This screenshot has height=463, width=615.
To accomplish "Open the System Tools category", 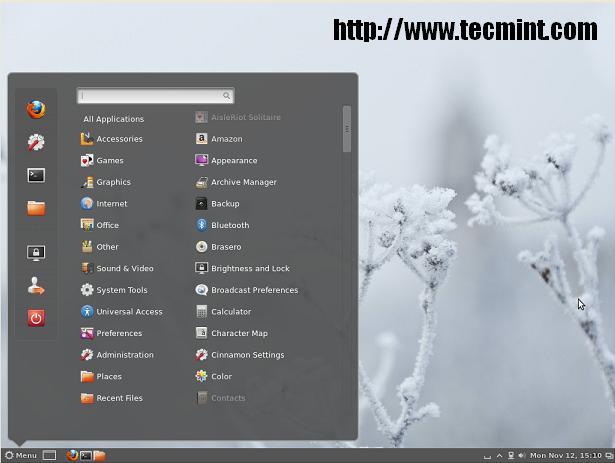I will click(x=121, y=290).
